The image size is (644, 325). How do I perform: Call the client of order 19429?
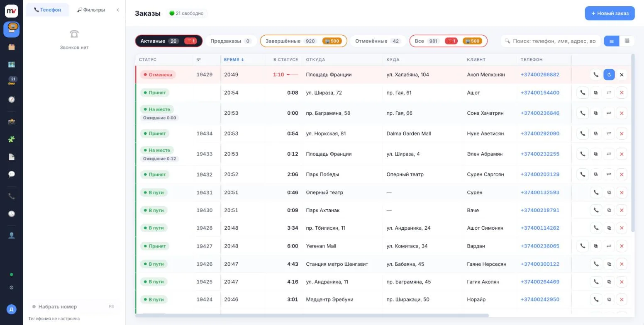coord(596,75)
